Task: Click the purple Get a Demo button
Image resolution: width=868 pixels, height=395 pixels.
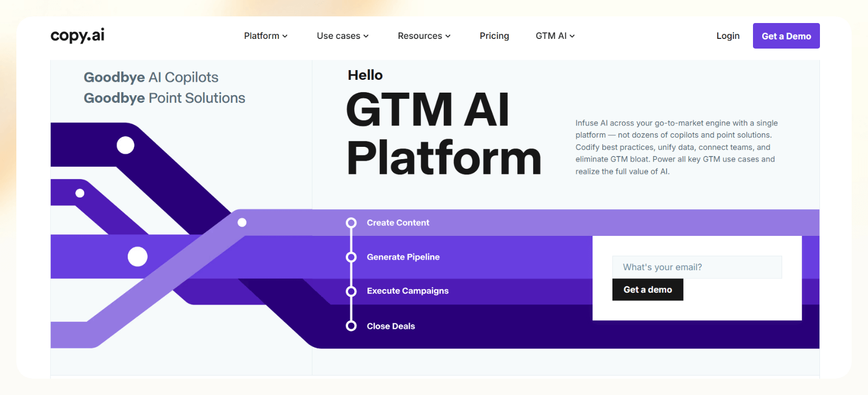Action: pyautogui.click(x=786, y=36)
